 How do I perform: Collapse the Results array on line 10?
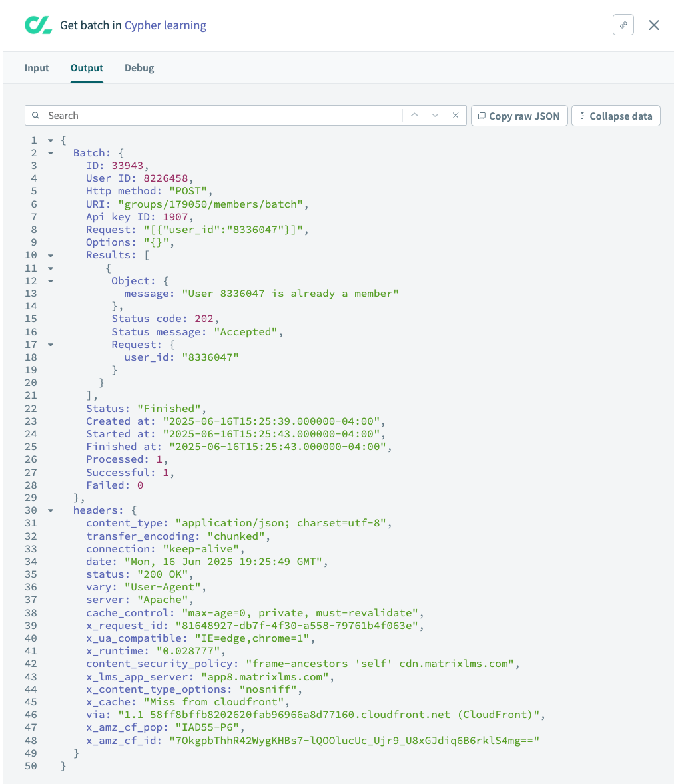click(x=51, y=256)
